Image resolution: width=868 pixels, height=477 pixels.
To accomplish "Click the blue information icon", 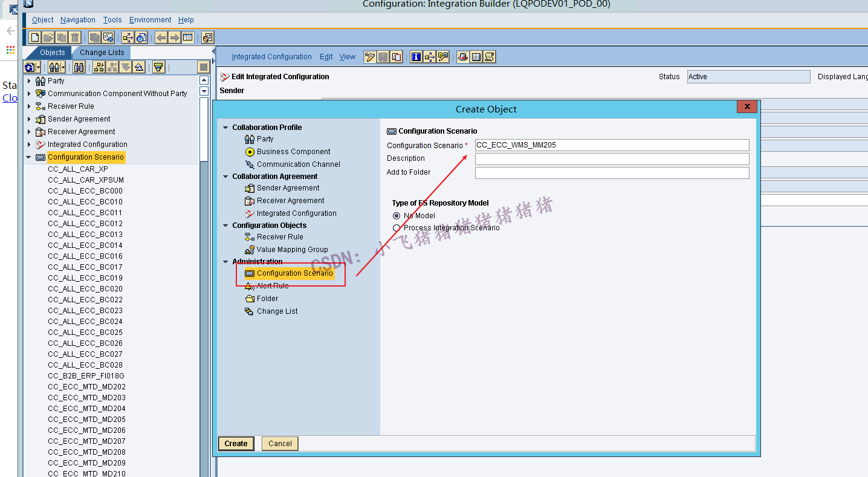I will [416, 57].
